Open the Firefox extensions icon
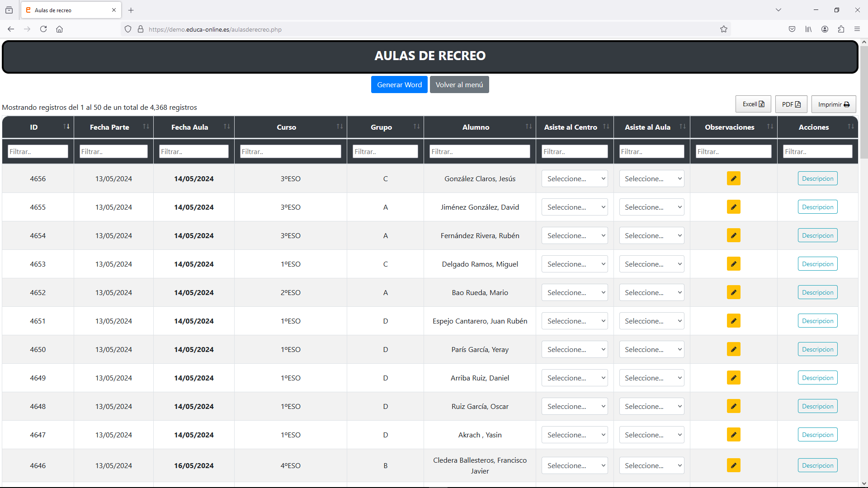868x488 pixels. coord(841,29)
